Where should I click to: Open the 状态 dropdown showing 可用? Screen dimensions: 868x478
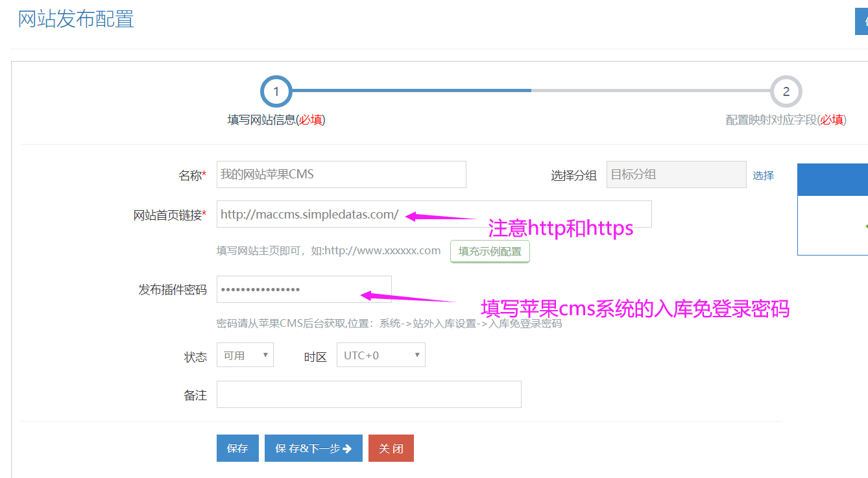(x=245, y=355)
